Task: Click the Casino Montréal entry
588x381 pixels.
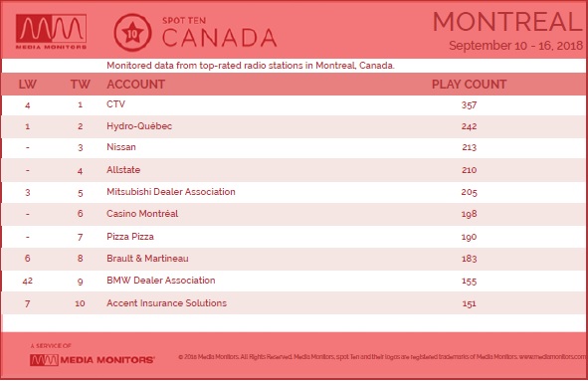Action: [x=142, y=213]
